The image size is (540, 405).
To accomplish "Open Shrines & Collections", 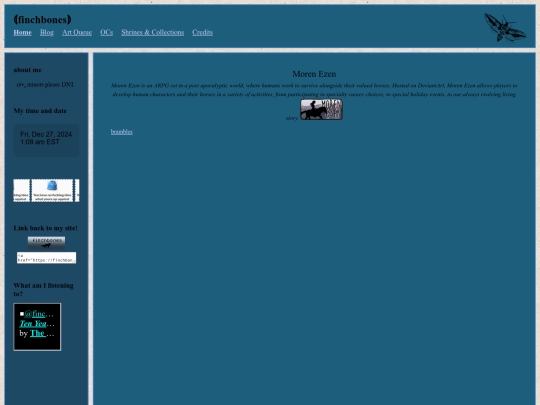I will coord(153,32).
